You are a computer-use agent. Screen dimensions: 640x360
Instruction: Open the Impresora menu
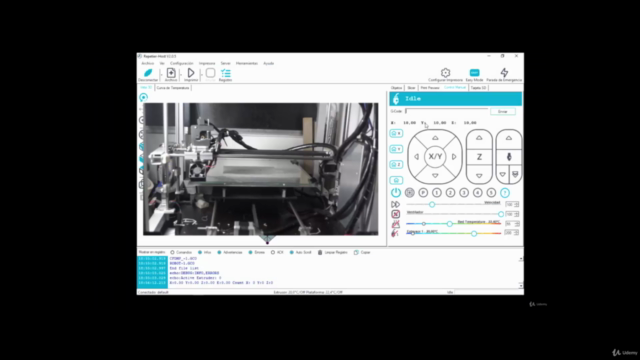(x=207, y=63)
